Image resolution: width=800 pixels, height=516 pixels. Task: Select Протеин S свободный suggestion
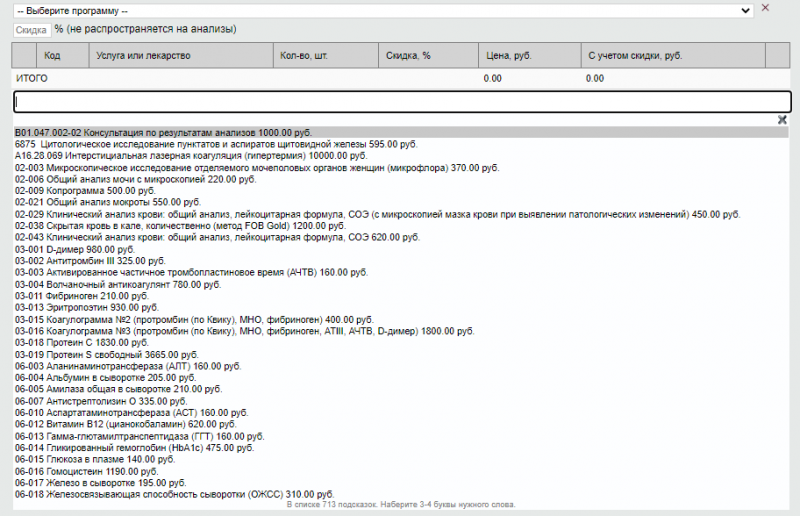coord(106,354)
